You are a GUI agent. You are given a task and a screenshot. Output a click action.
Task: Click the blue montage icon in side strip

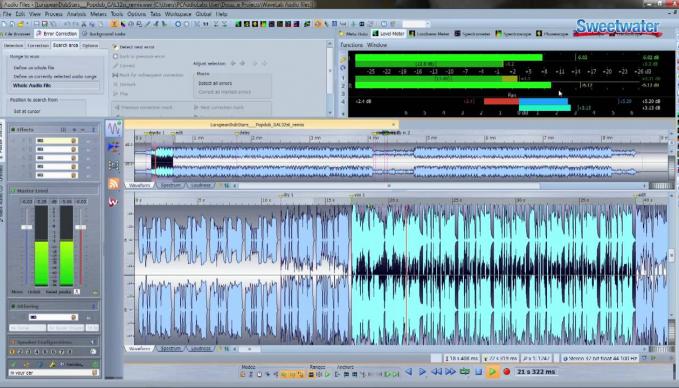click(114, 147)
